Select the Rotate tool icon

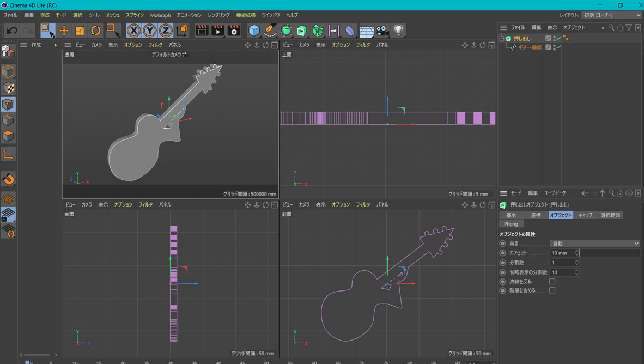[96, 31]
